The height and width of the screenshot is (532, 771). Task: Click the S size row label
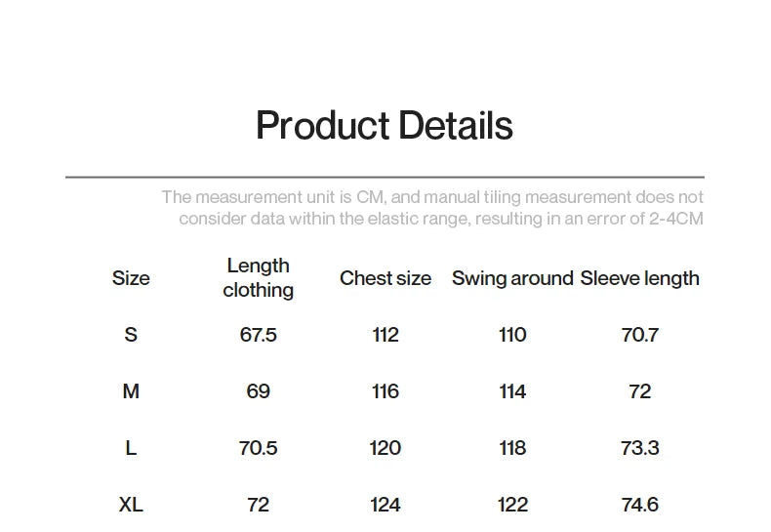131,335
